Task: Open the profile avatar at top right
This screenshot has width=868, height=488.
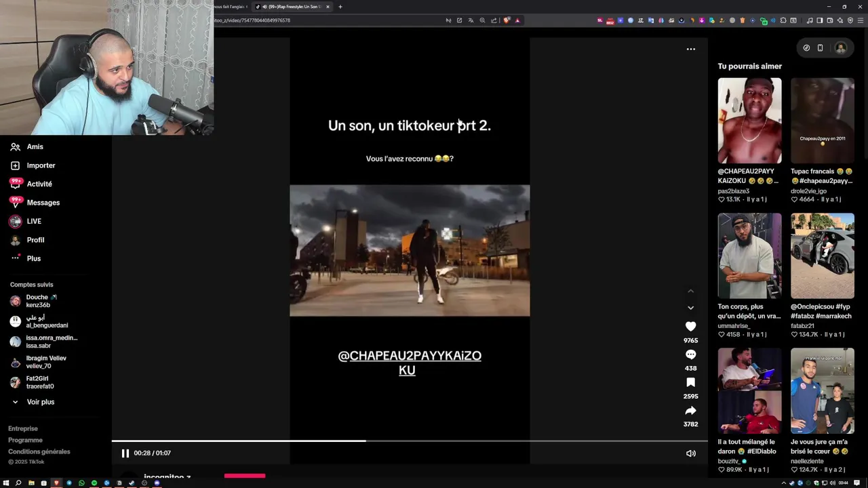Action: [x=841, y=48]
